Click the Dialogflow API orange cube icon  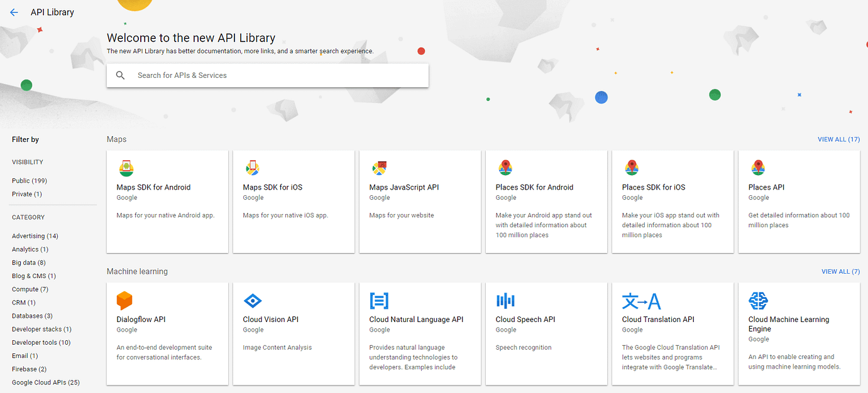pyautogui.click(x=124, y=301)
